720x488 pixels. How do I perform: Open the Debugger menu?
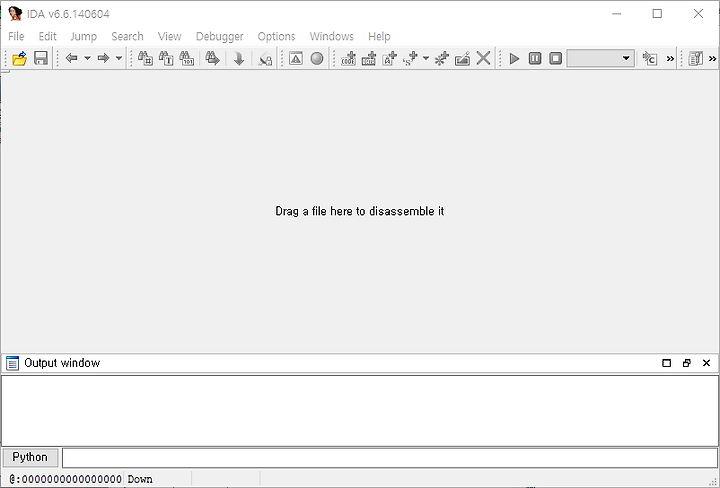click(x=219, y=36)
